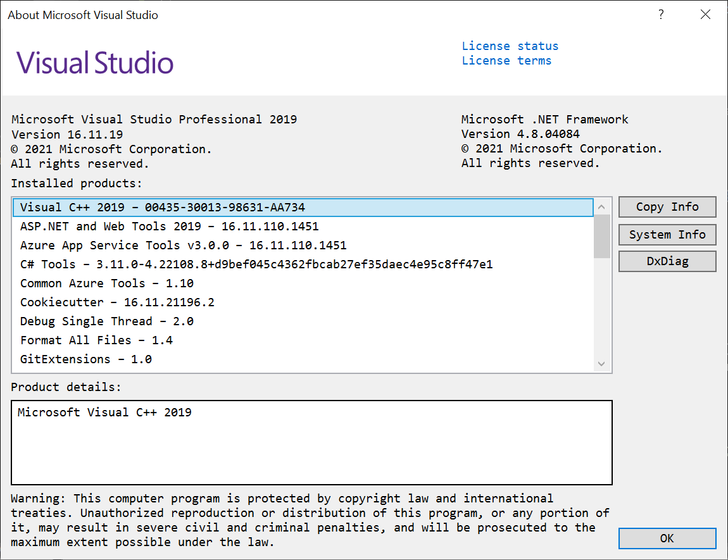Click the installed products scrollbar thumb
The image size is (728, 560).
pyautogui.click(x=602, y=237)
